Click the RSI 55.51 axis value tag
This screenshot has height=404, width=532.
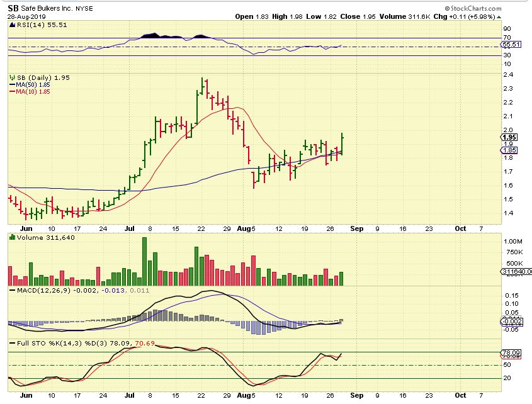[x=511, y=45]
